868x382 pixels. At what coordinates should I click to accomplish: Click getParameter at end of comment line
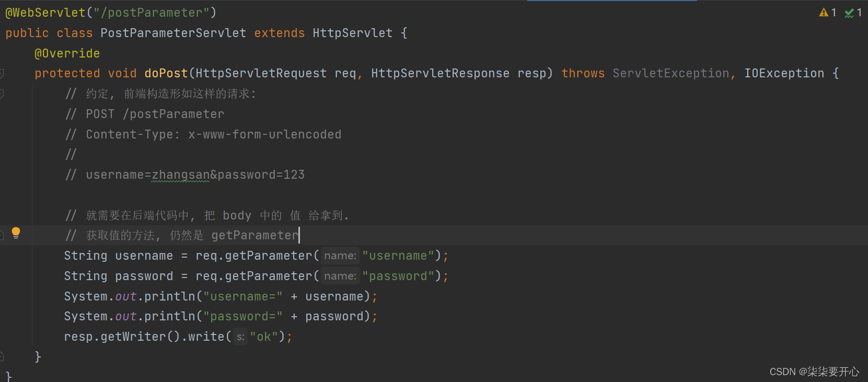click(x=254, y=235)
